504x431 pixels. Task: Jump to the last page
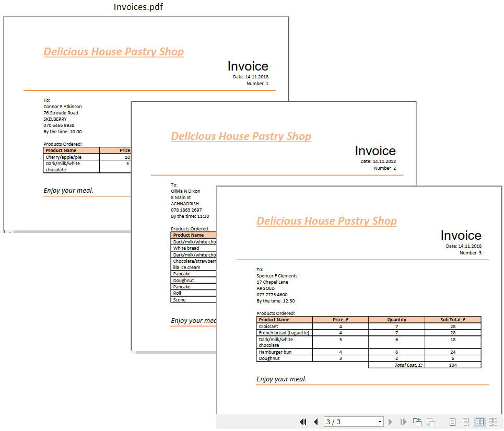tap(403, 422)
